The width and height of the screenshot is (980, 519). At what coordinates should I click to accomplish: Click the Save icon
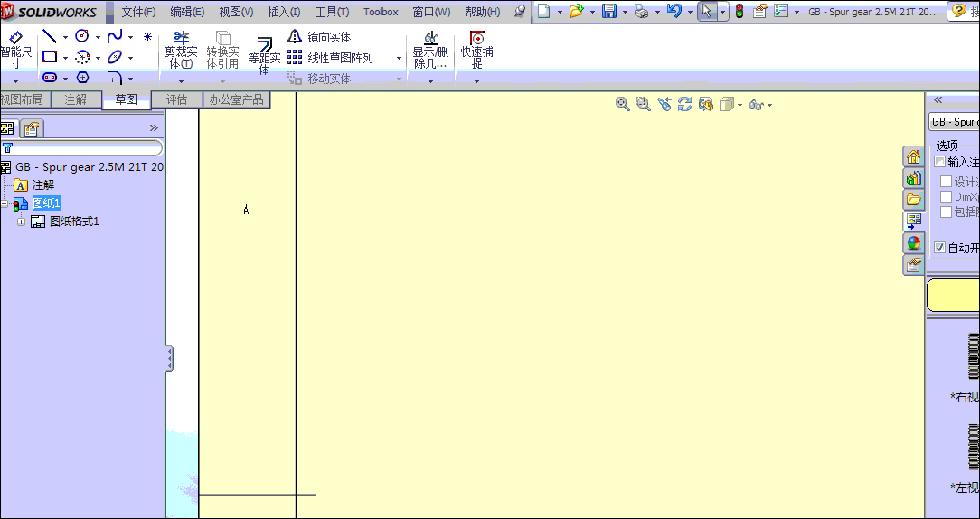point(609,11)
